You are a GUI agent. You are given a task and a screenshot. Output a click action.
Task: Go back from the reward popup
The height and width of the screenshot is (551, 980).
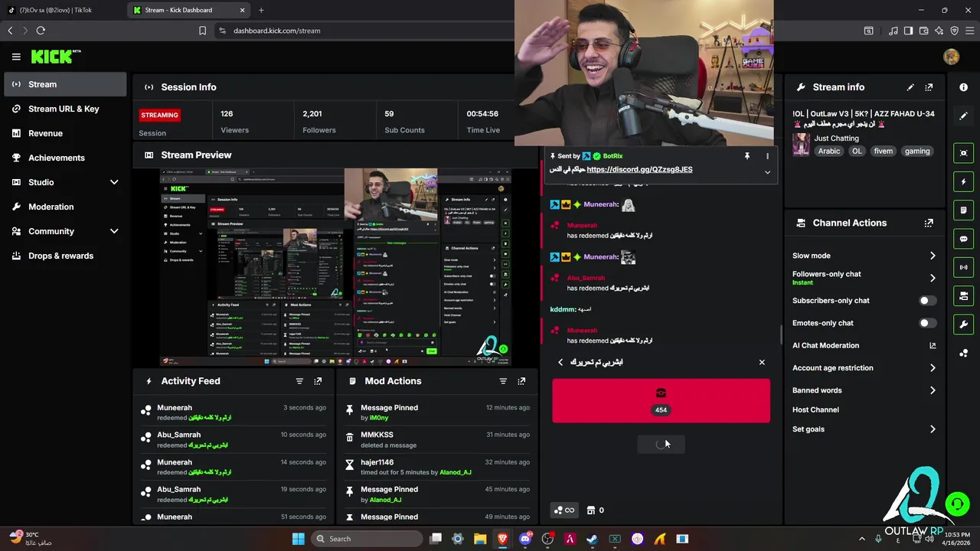click(560, 362)
